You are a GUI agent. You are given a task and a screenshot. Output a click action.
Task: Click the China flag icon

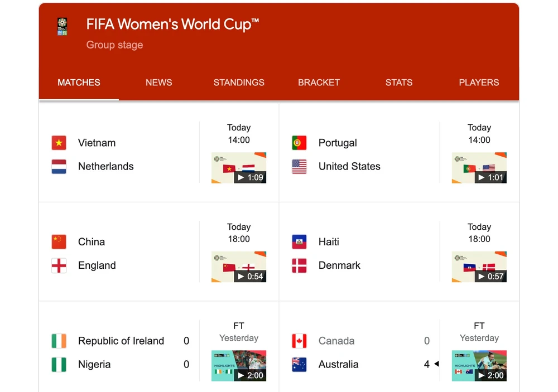point(59,241)
